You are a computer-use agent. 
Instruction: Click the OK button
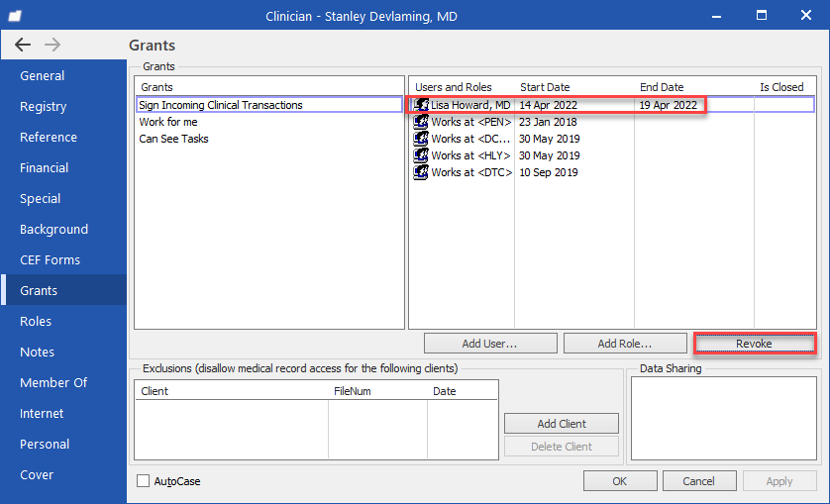pos(620,481)
